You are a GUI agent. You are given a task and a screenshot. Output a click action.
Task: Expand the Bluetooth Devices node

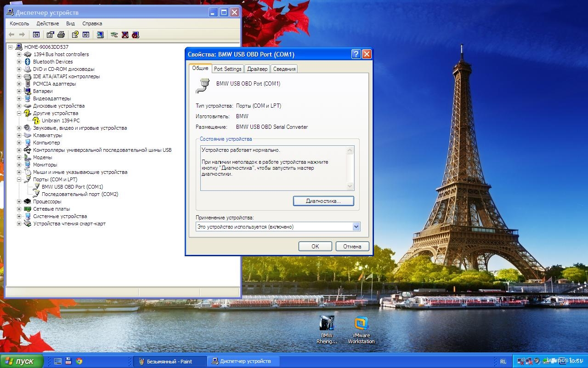19,62
